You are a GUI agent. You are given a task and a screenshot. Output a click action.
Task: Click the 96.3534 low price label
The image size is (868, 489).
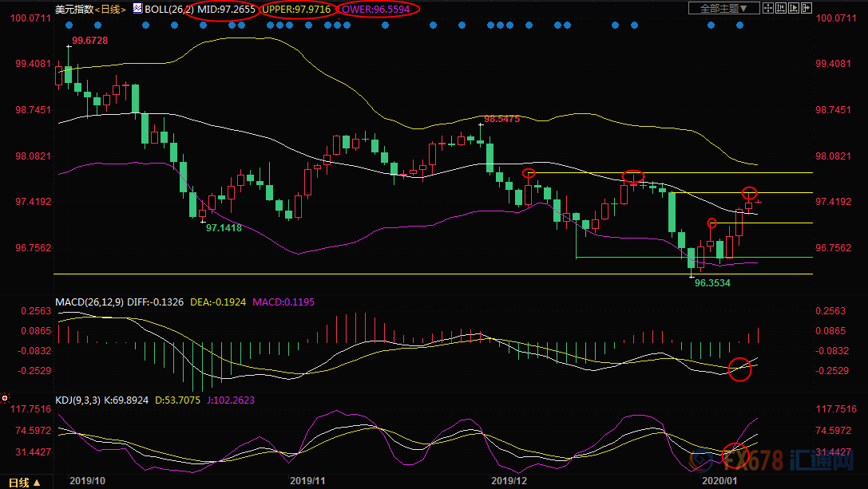pyautogui.click(x=714, y=282)
